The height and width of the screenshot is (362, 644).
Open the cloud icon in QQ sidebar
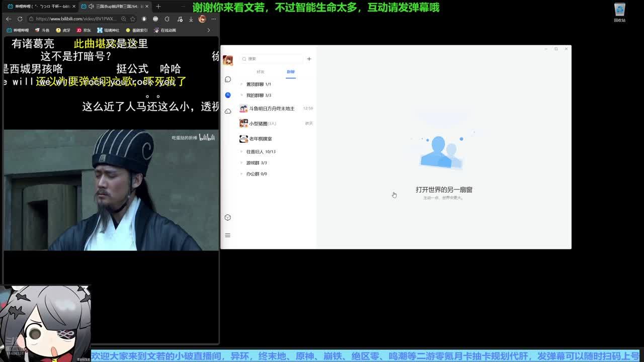tap(228, 111)
